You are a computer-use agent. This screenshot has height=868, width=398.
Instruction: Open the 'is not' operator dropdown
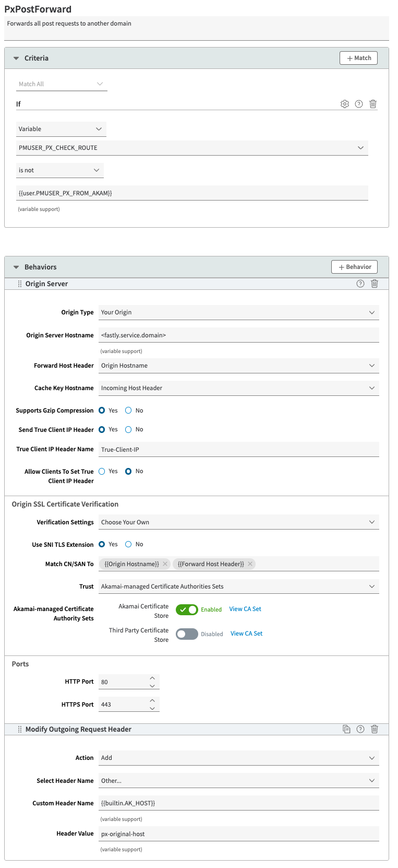(59, 170)
